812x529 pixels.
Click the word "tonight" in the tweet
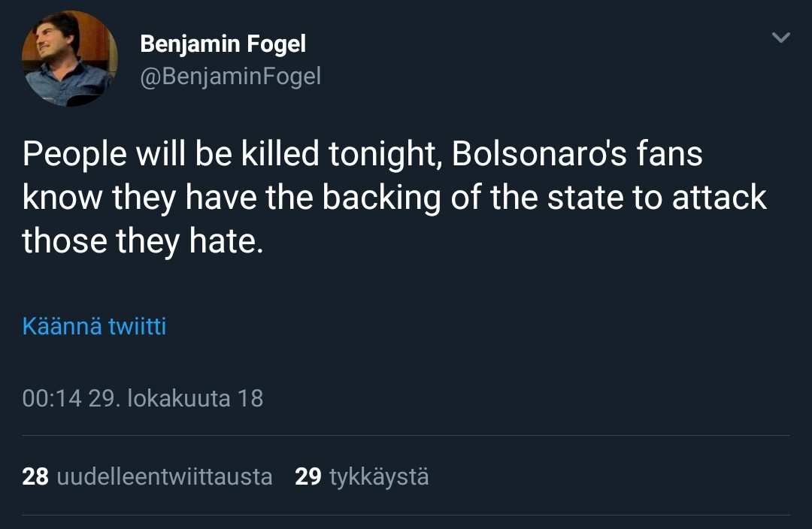(x=381, y=154)
